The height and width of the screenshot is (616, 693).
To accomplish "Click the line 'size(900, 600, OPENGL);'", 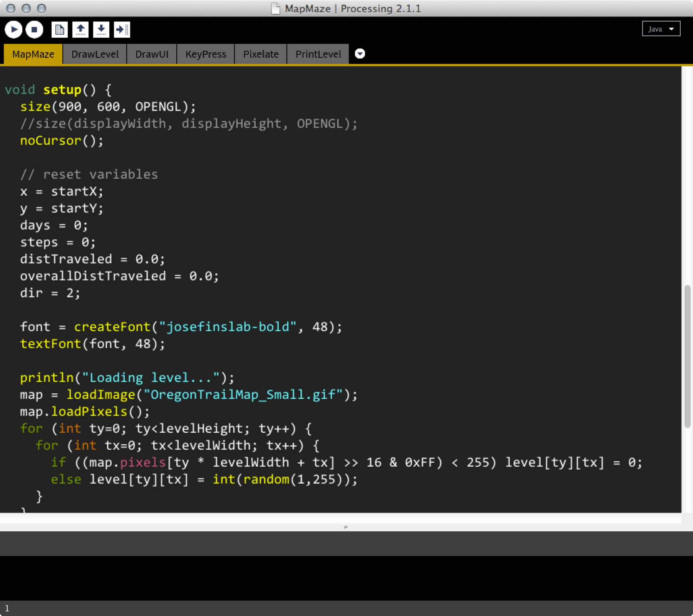I will click(108, 107).
